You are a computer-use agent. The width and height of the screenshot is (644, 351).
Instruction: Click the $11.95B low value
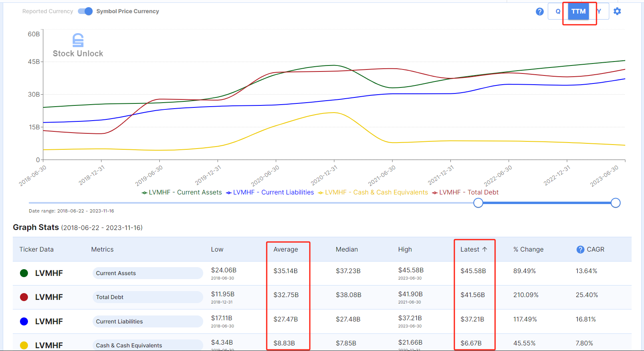(223, 294)
